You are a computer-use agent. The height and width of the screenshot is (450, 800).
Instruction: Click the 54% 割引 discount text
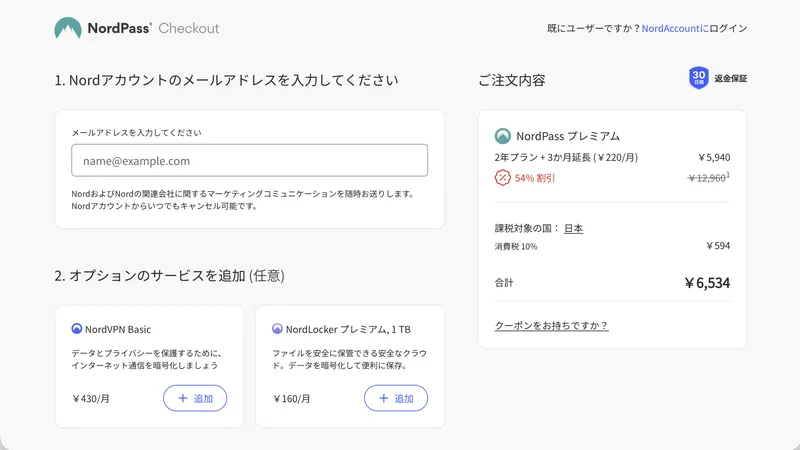point(535,178)
